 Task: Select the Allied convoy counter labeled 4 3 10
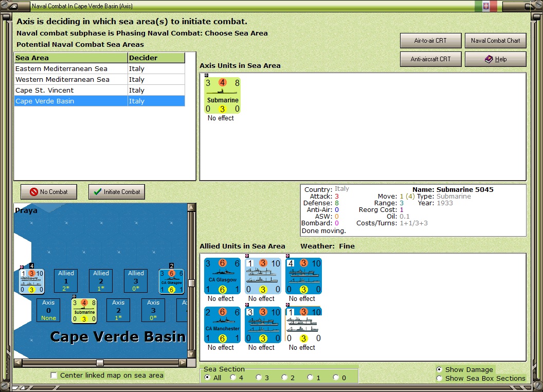tap(304, 276)
